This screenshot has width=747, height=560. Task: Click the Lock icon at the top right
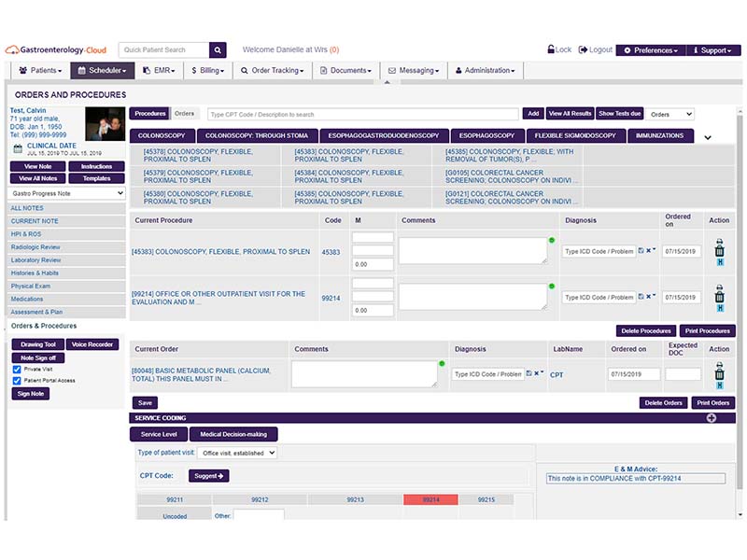pos(551,49)
